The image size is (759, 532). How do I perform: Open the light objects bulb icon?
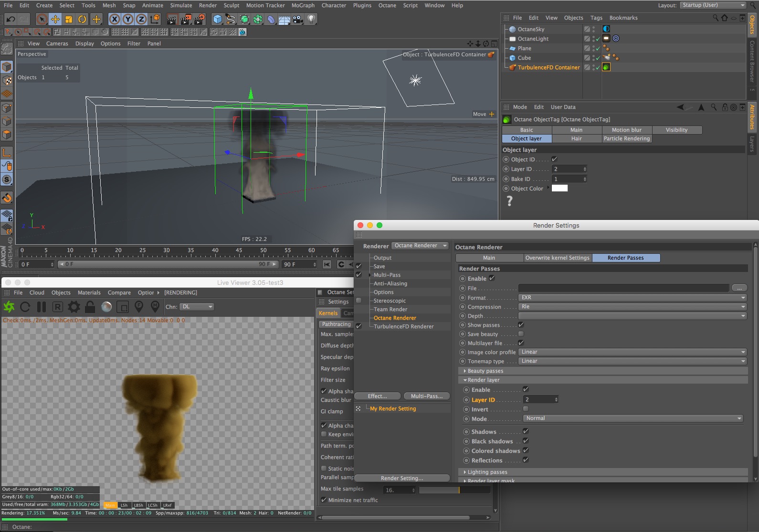click(x=311, y=19)
